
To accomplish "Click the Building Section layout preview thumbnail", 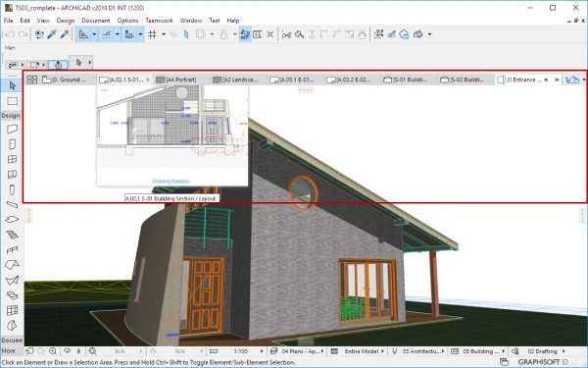I will pyautogui.click(x=172, y=135).
